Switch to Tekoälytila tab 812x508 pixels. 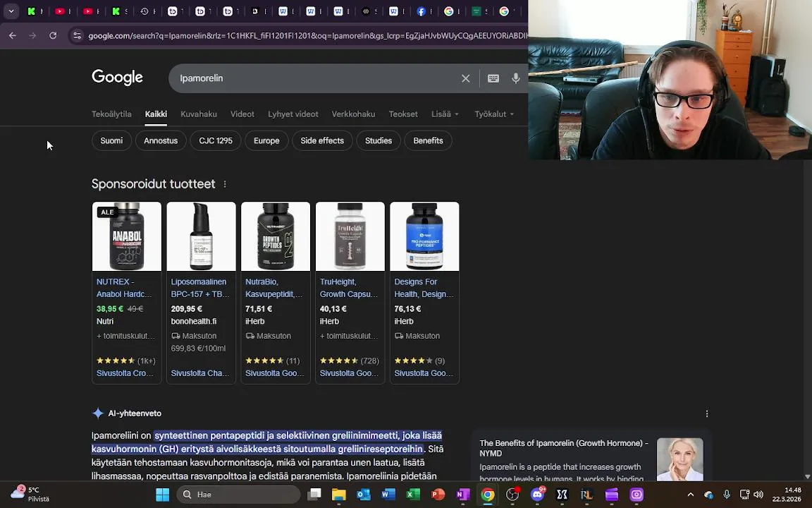(111, 114)
